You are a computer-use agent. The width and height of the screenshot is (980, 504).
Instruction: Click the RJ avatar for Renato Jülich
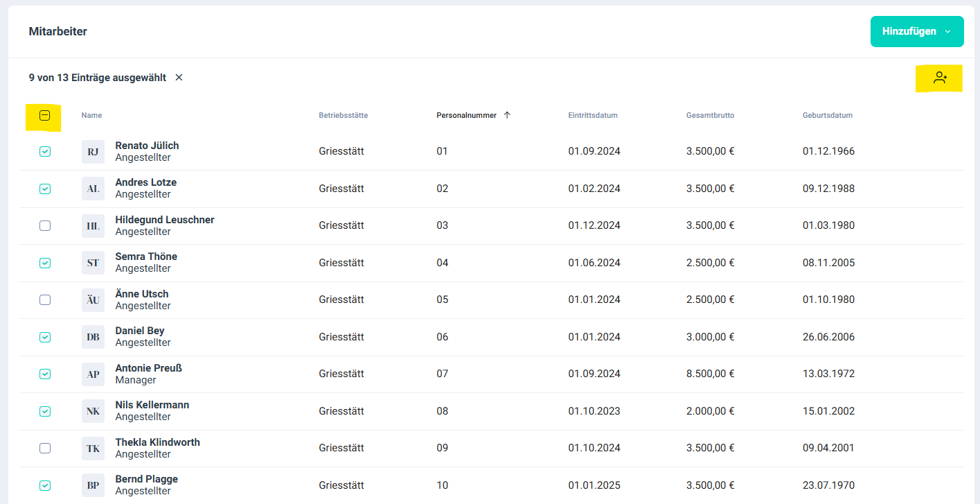93,152
